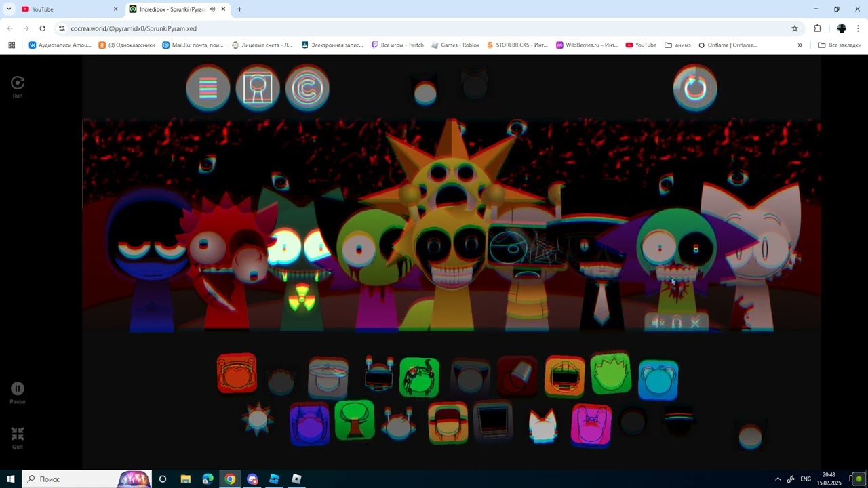Expand the hidden bookmarks overflow

(800, 45)
